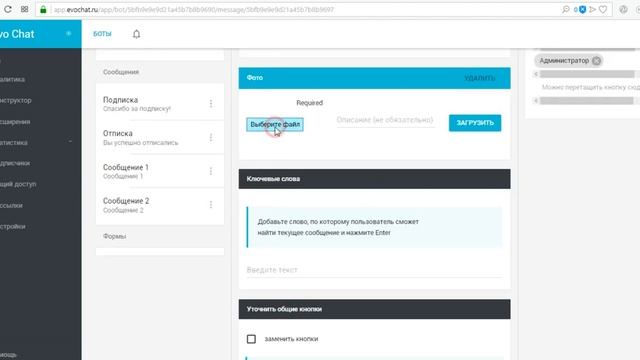This screenshot has width=640, height=360.
Task: Remove the Администратор chip with its x
Action: pos(596,61)
